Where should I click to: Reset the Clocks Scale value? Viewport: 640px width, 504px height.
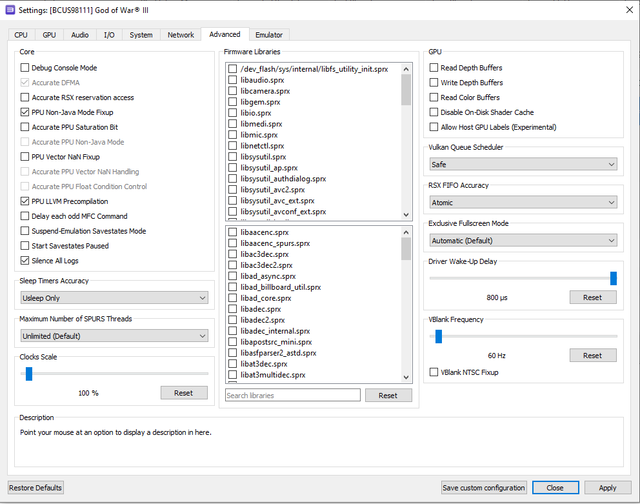tap(184, 393)
